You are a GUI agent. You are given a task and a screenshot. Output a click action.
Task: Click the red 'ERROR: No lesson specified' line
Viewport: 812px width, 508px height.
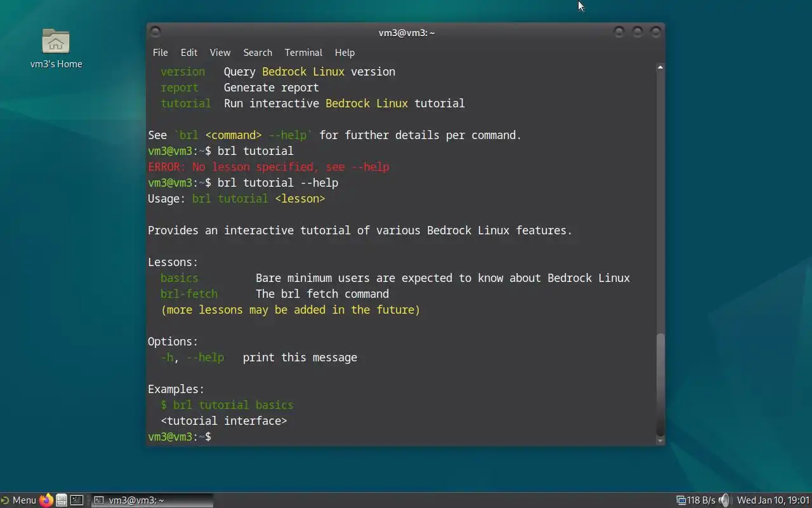point(268,167)
